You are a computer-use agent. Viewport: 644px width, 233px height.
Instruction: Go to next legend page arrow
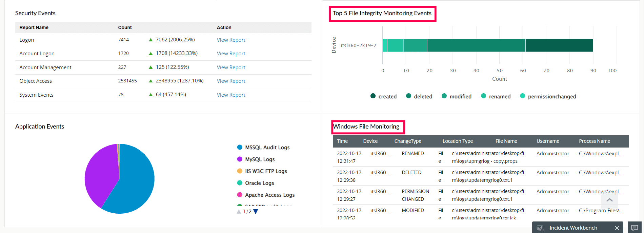[x=256, y=212]
